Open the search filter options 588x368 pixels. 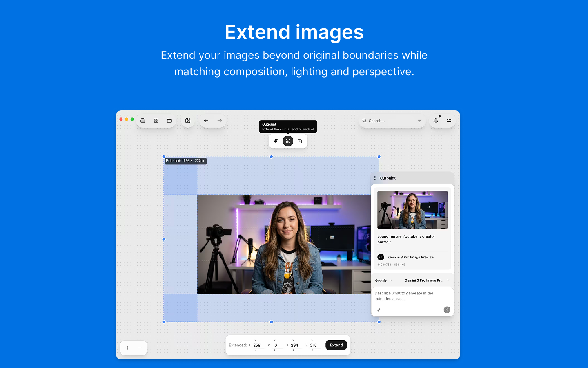click(x=419, y=120)
